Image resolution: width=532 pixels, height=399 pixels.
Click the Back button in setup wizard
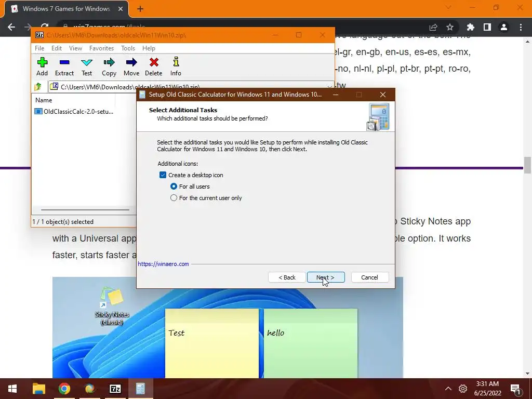click(287, 277)
